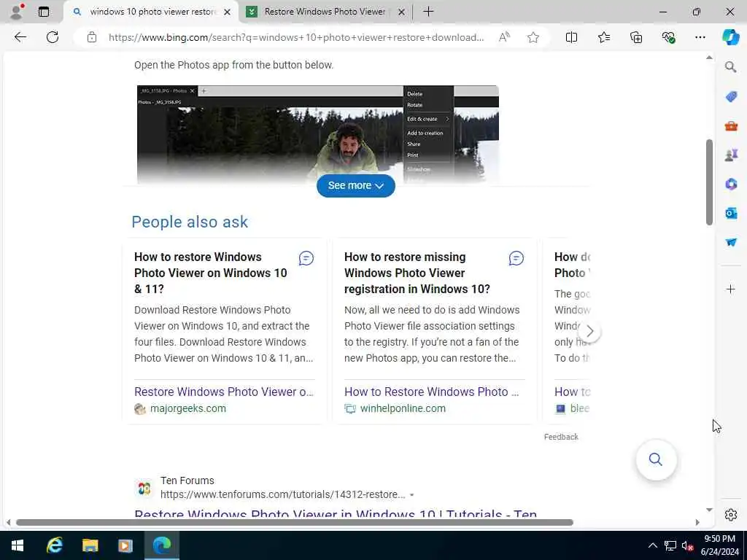The width and height of the screenshot is (747, 560).
Task: Add page to favorites star
Action: pos(533,37)
